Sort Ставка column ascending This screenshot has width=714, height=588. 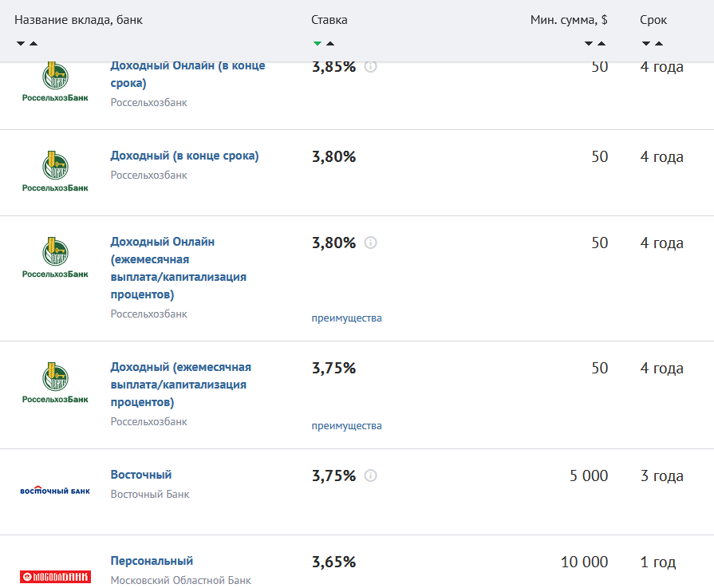[330, 43]
